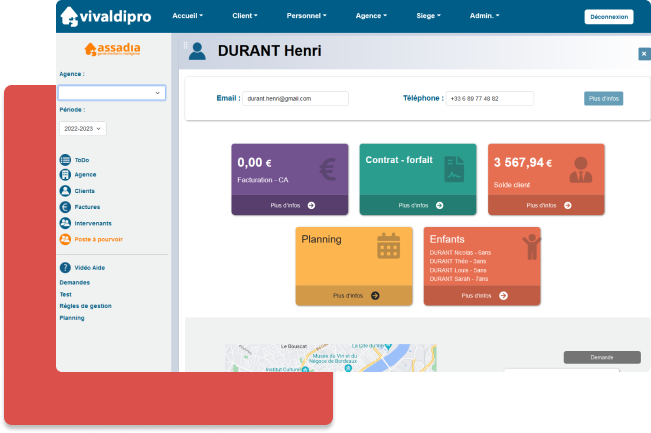Select DURANT Théo - 3ans entry
The width and height of the screenshot is (651, 433).
point(458,262)
